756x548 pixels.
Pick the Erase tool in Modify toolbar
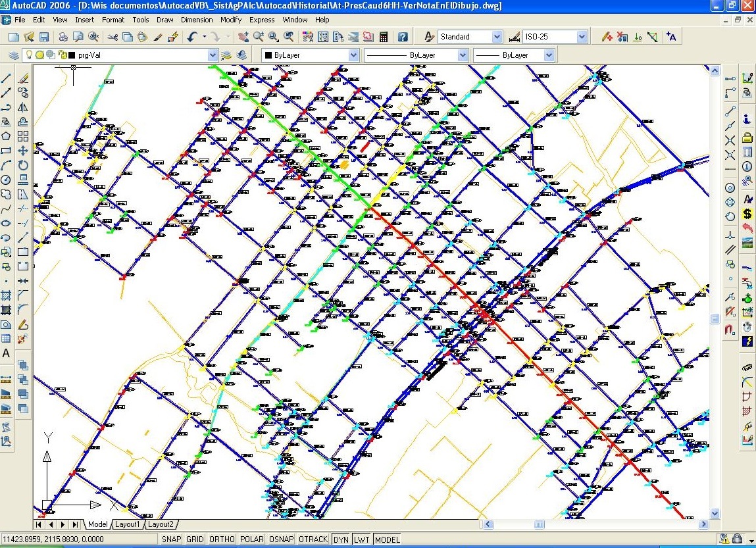tap(23, 78)
